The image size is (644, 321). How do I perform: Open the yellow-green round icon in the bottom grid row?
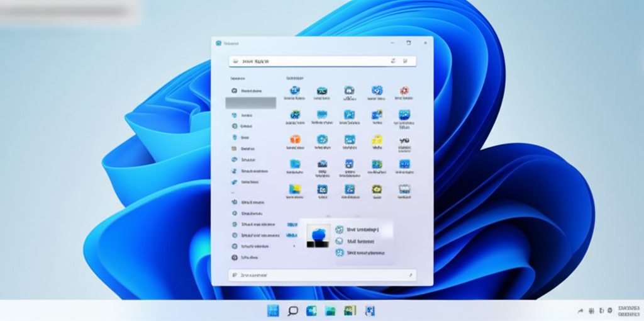click(377, 189)
